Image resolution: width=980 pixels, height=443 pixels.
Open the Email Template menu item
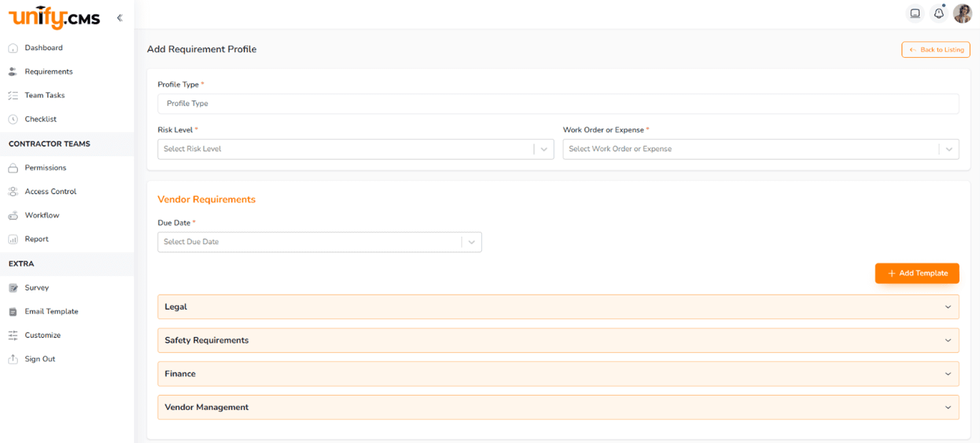(51, 312)
